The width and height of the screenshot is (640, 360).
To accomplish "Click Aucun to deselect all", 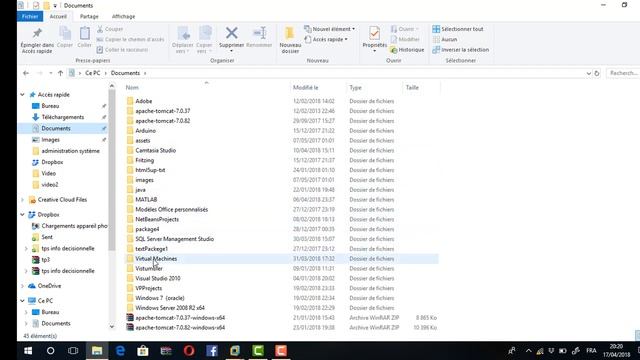I will point(445,40).
